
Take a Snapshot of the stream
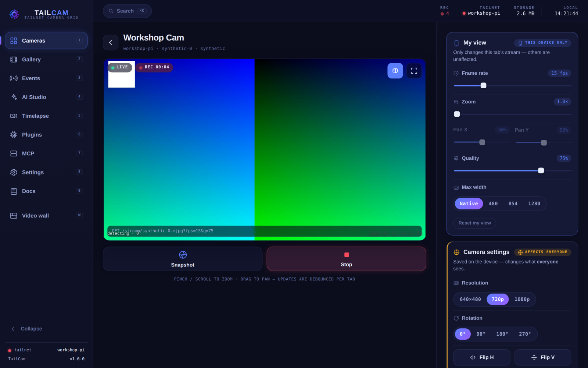pyautogui.click(x=183, y=259)
